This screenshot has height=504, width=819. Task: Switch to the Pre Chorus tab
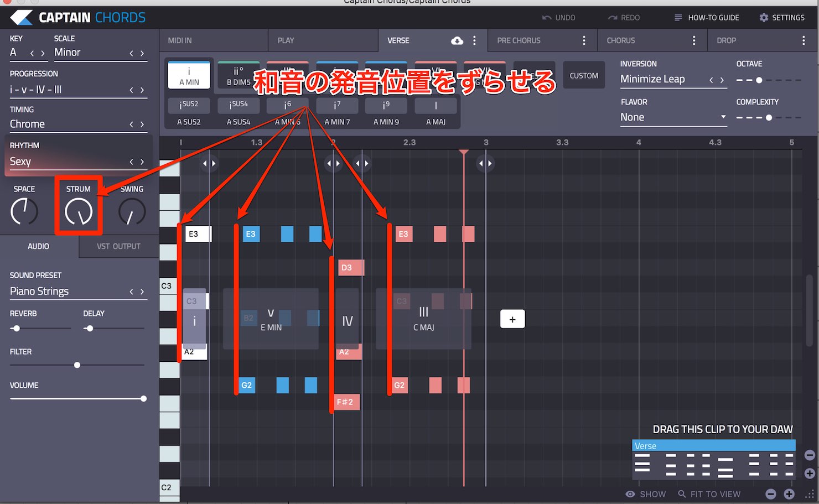point(519,40)
